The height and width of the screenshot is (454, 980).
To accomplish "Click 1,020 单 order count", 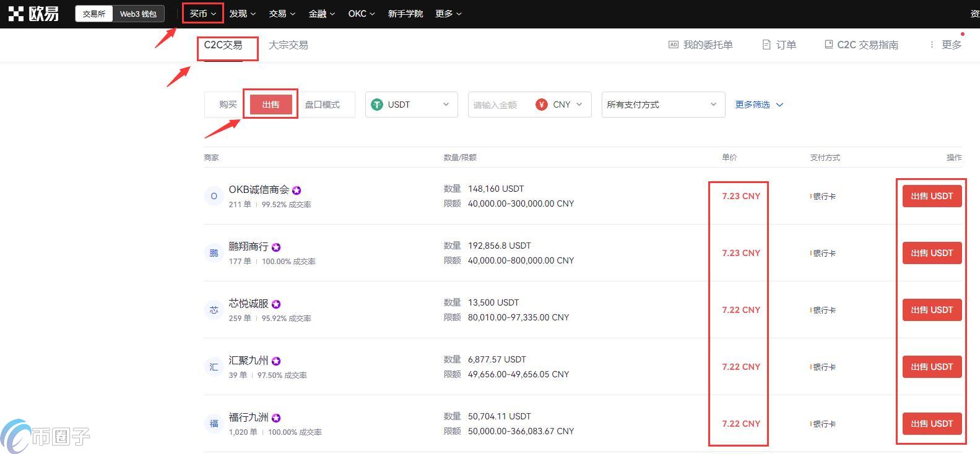I will coord(243,432).
